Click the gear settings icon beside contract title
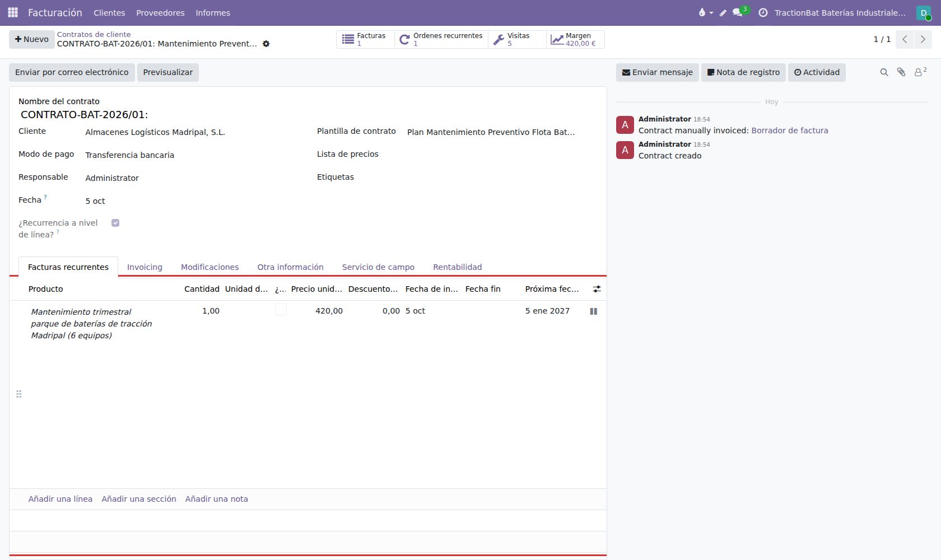 coord(266,44)
